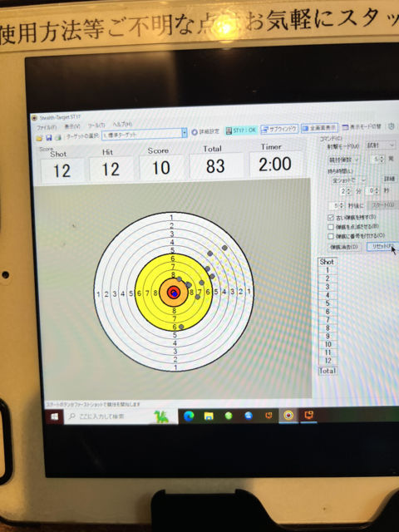Open 詳細設定 detailed settings

click(x=205, y=131)
